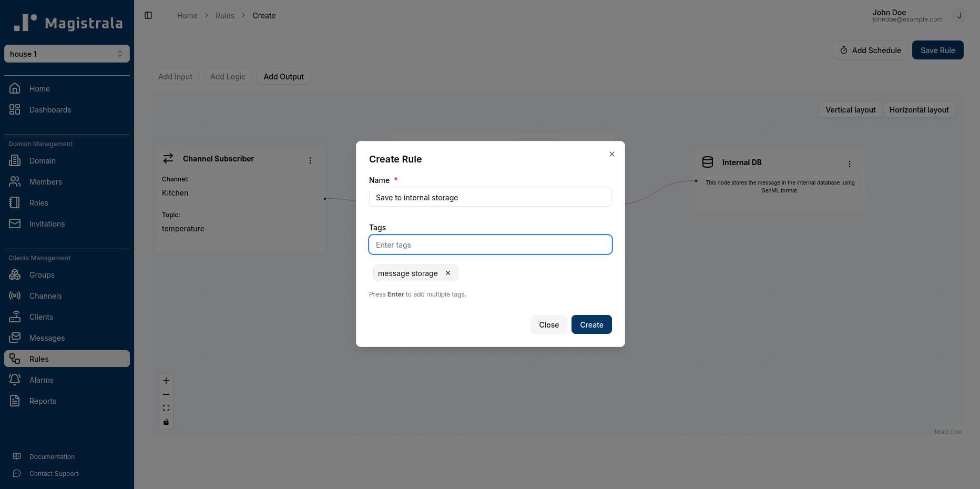The image size is (980, 489).
Task: Open the Alarms bell icon
Action: [15, 380]
